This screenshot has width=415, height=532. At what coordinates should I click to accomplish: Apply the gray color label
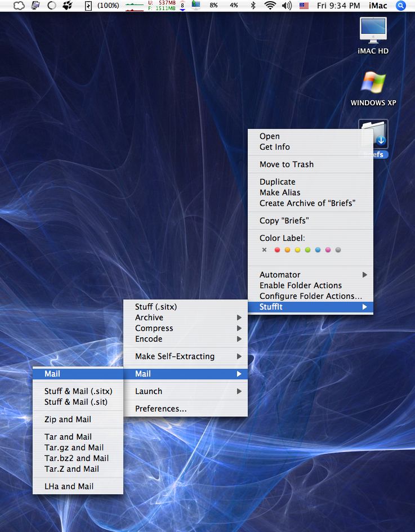[338, 250]
